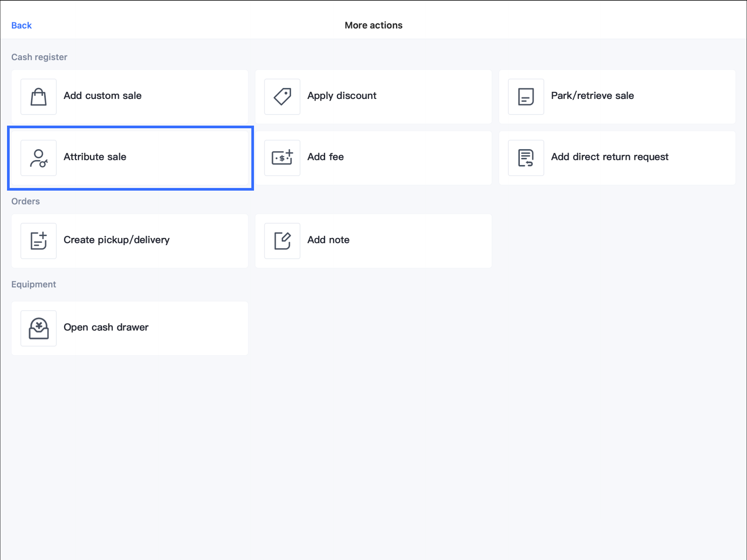
Task: Click the cash drawer icon
Action: (39, 329)
